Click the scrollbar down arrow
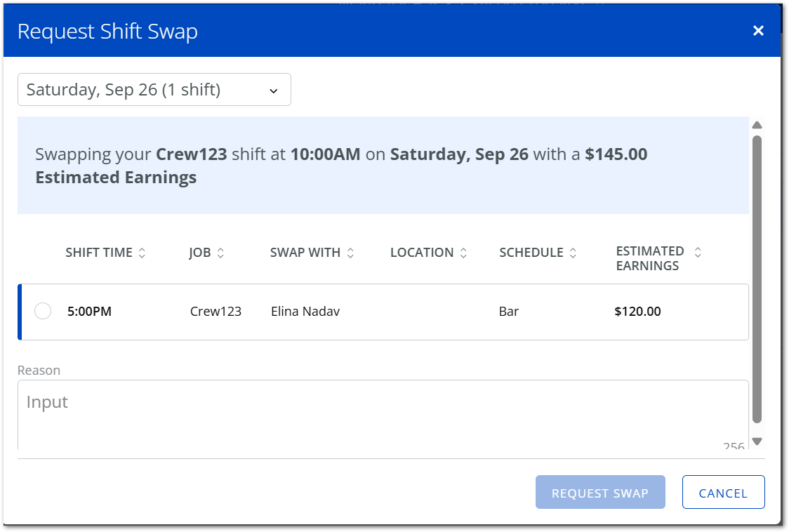This screenshot has width=789, height=532. [x=757, y=441]
